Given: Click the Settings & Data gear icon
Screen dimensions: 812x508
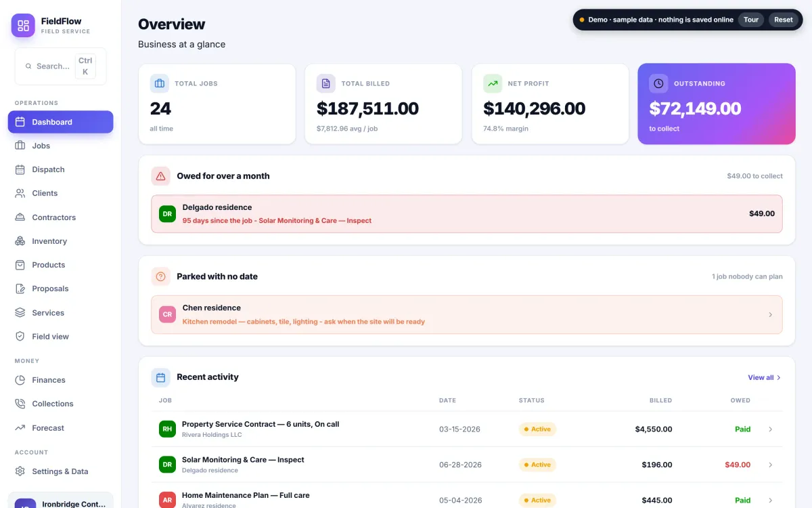Looking at the screenshot, I should pos(20,471).
